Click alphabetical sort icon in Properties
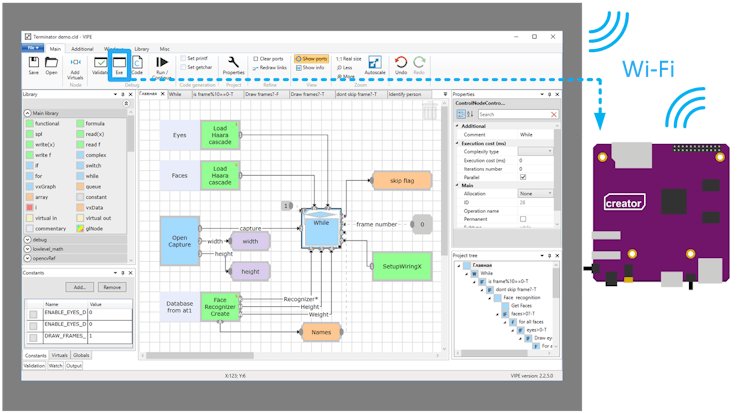 (470, 114)
